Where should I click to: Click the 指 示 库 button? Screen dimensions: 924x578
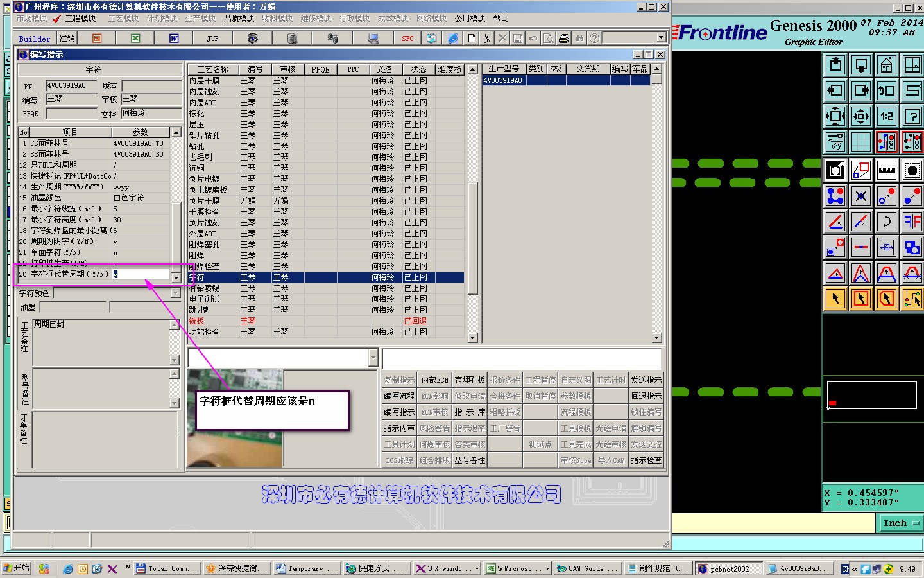pyautogui.click(x=470, y=412)
